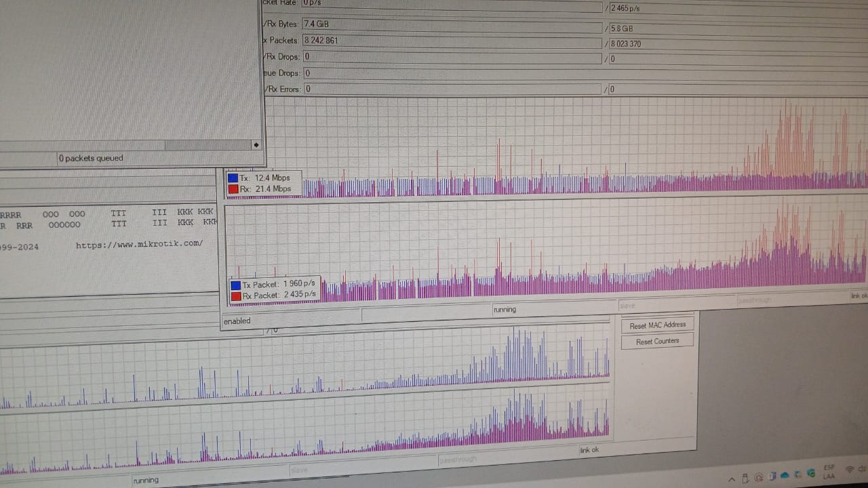Click the red Rx Packet legend square
This screenshot has width=868, height=488.
[235, 296]
